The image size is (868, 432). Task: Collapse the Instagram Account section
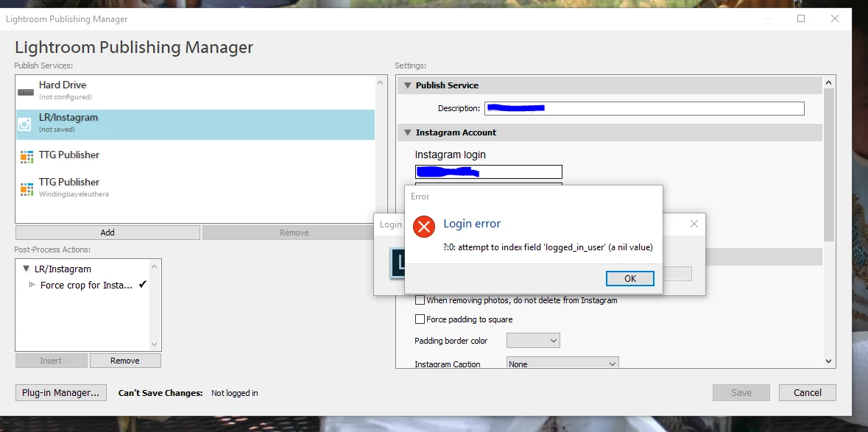[x=408, y=132]
